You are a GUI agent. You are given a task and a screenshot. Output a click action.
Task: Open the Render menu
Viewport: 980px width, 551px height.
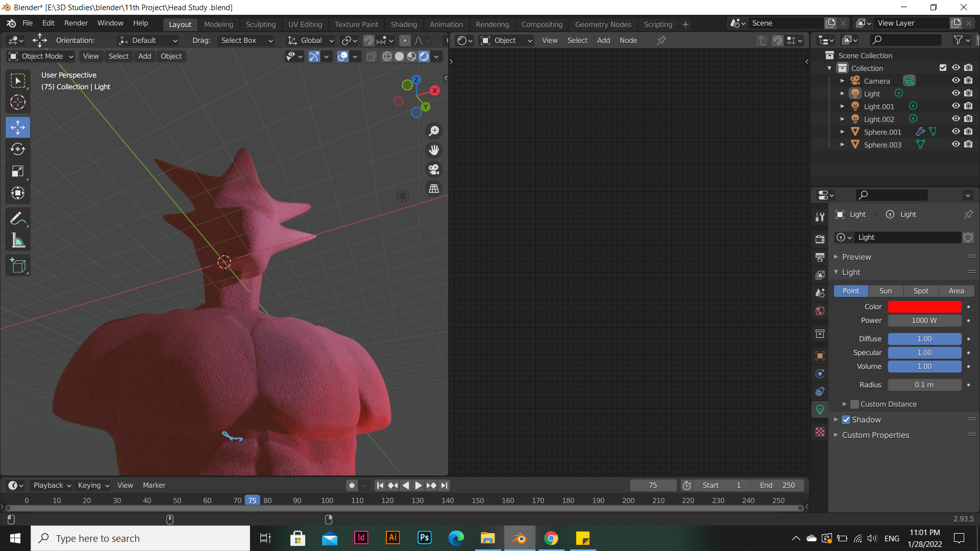pyautogui.click(x=76, y=23)
